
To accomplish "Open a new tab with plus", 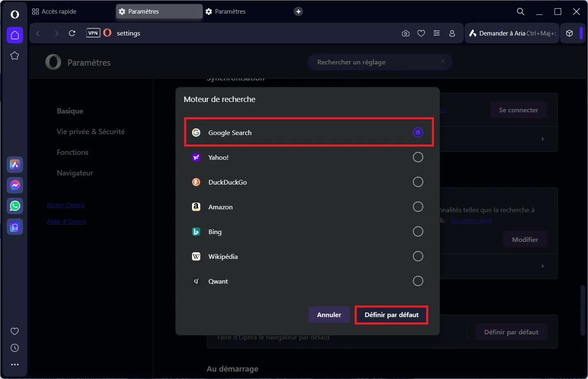I will click(299, 12).
